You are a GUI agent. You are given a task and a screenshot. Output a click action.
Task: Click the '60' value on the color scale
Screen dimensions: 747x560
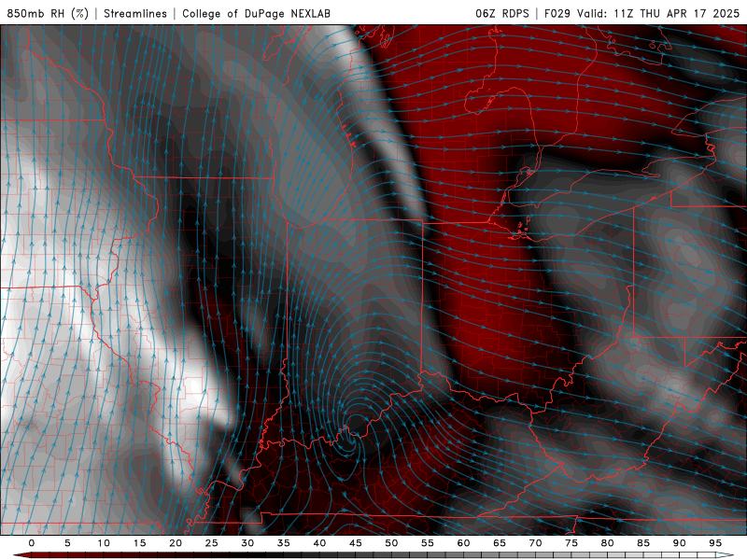click(x=463, y=543)
